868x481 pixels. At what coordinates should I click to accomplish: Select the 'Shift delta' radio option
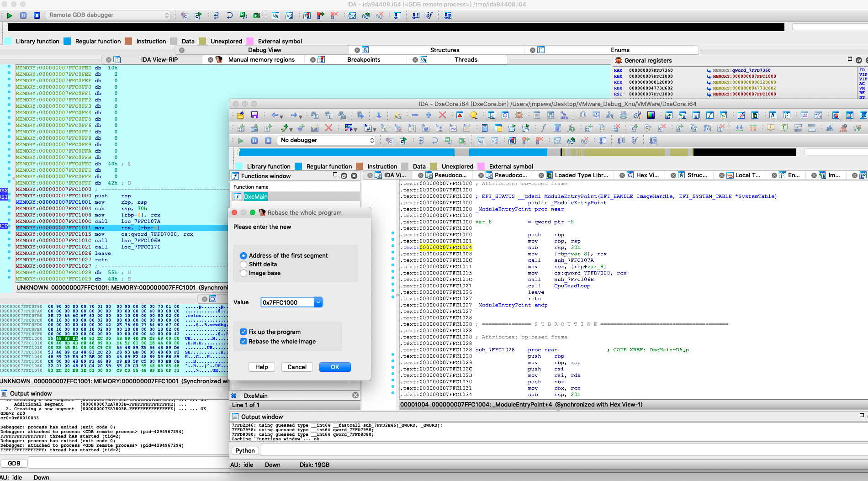pos(243,264)
